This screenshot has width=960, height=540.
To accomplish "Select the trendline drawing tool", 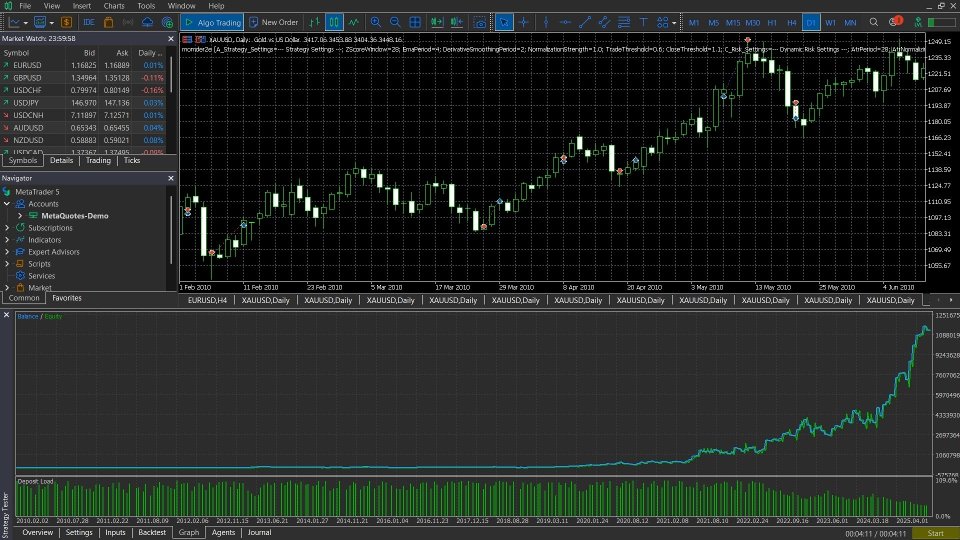I will click(x=585, y=23).
